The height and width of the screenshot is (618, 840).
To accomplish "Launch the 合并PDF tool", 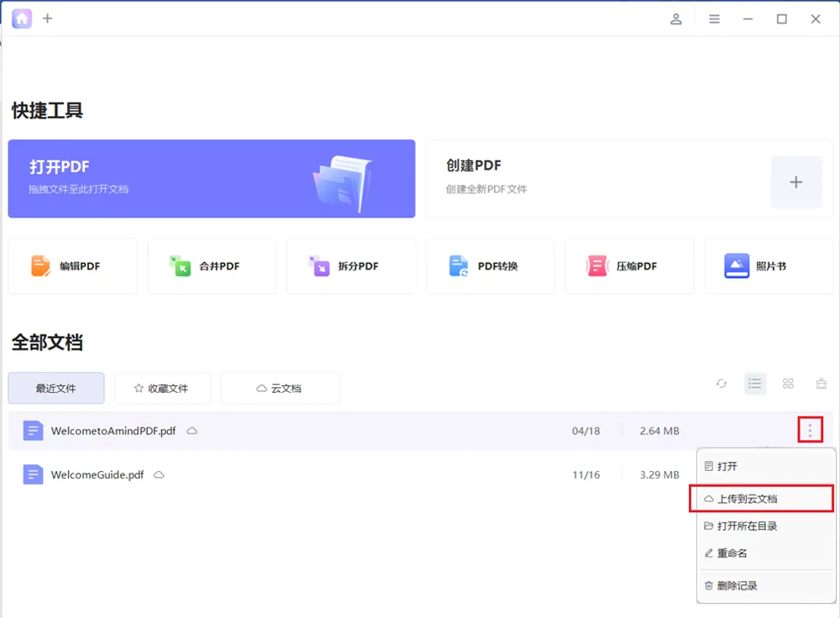I will pos(213,266).
